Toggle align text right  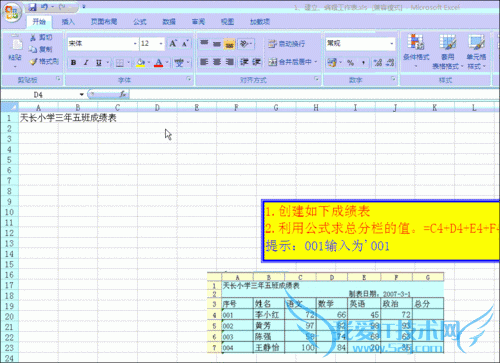pyautogui.click(x=229, y=62)
